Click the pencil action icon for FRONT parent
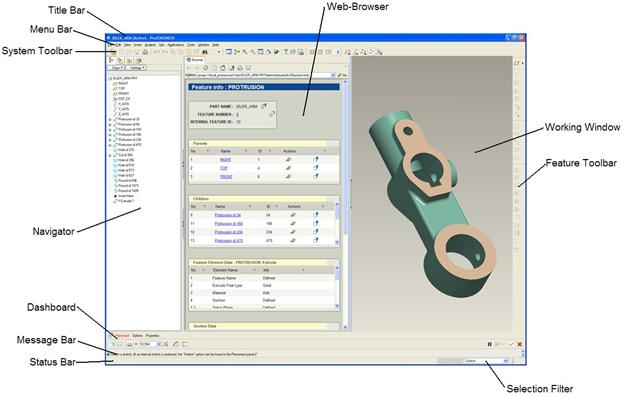Image resolution: width=623 pixels, height=396 pixels. pyautogui.click(x=288, y=176)
